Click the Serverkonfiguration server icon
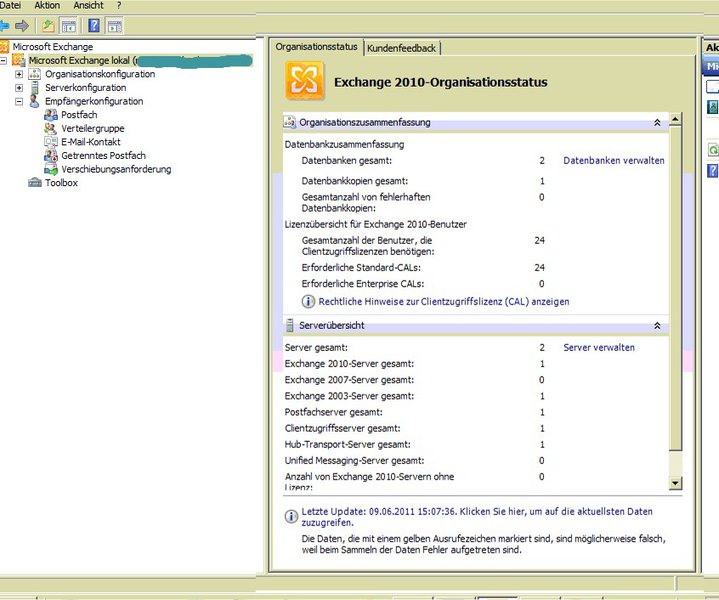The width and height of the screenshot is (719, 600). point(35,88)
